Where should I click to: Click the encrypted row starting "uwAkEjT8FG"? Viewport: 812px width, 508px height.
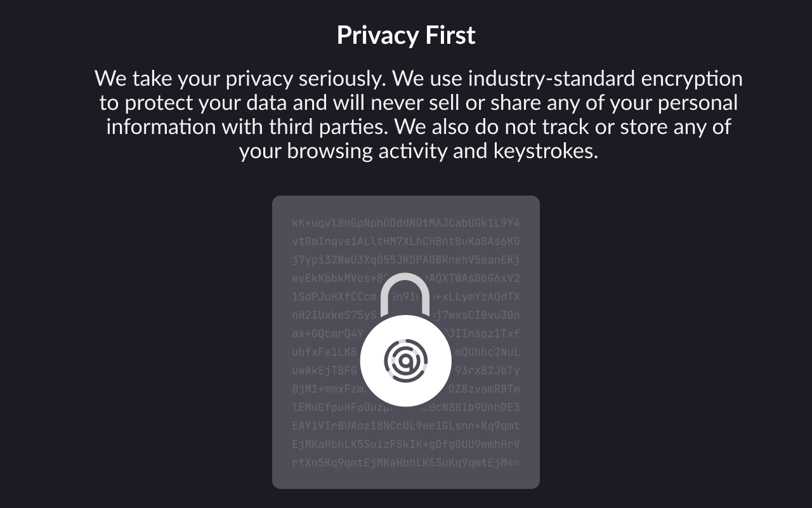406,370
